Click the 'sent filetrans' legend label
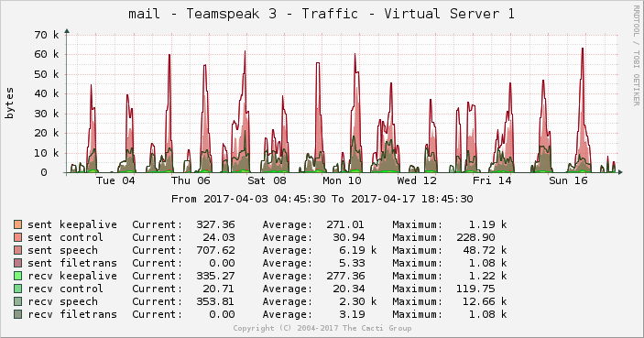Viewport: 644px width, 338px height. 72,263
